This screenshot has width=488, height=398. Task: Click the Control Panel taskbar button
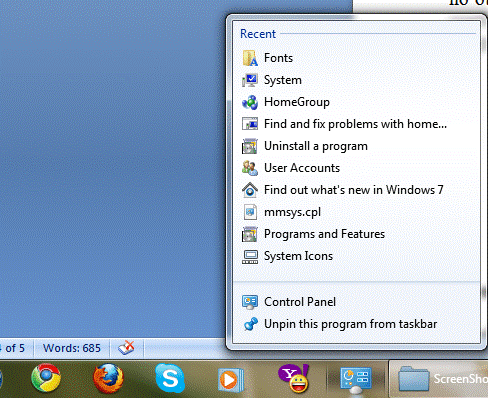[356, 380]
